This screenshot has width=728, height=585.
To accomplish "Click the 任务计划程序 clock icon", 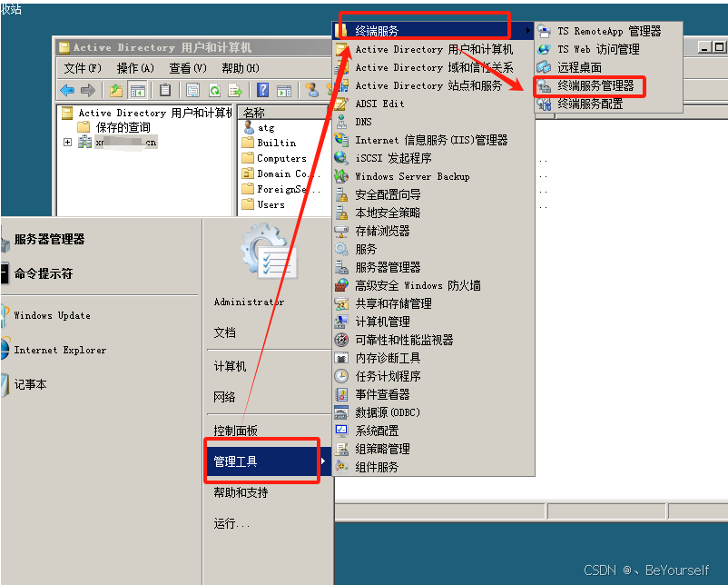I will [341, 376].
